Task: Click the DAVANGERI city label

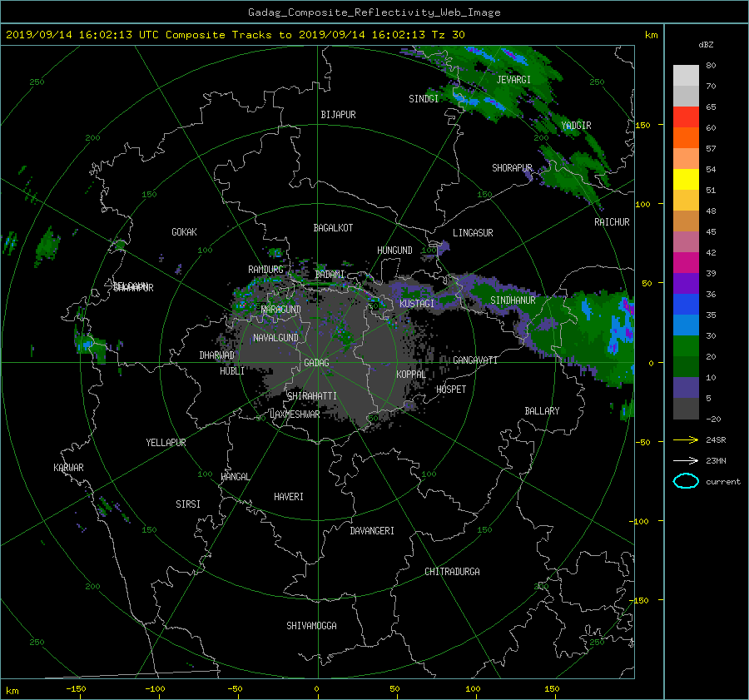Action: coord(372,531)
